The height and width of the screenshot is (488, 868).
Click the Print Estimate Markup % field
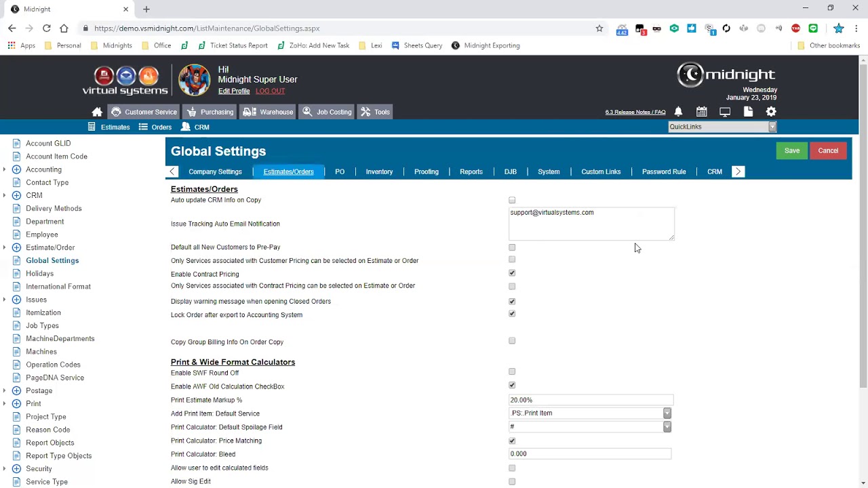point(591,400)
